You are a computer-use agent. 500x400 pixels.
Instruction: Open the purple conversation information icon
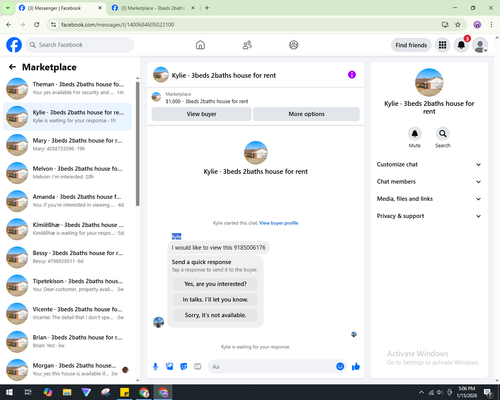coord(352,75)
